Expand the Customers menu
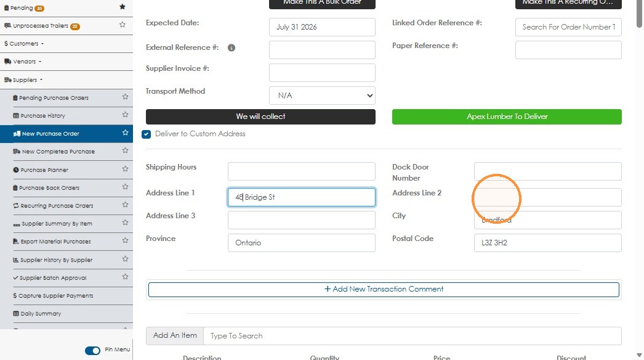This screenshot has width=644, height=360. [24, 44]
